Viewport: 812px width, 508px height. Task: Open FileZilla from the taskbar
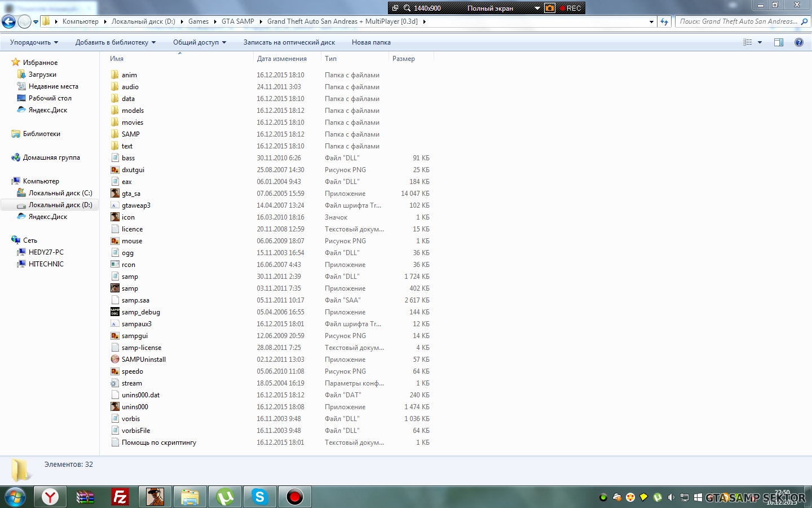point(120,497)
